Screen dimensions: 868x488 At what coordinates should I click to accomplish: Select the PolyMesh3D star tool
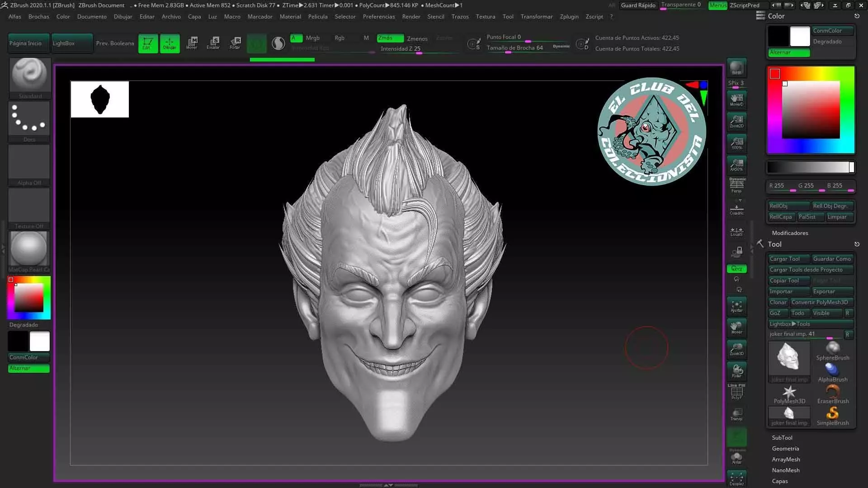pyautogui.click(x=789, y=394)
